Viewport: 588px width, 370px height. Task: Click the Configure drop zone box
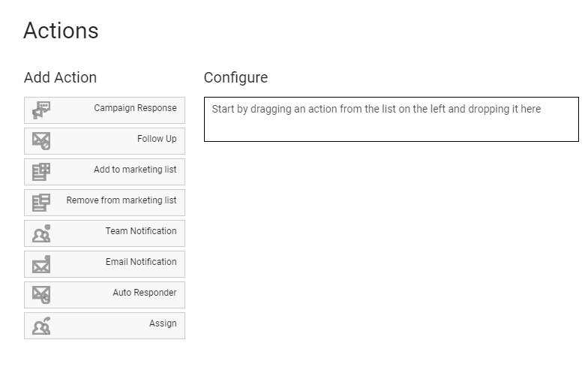coord(391,119)
